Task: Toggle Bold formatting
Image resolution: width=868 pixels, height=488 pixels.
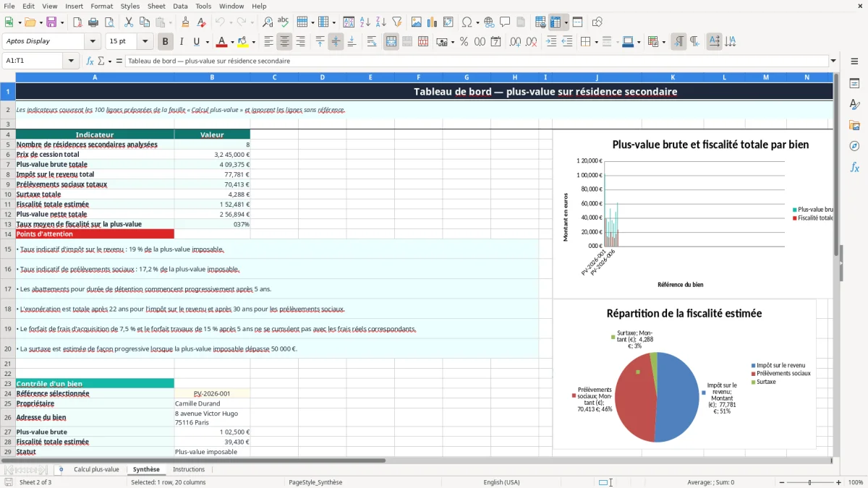Action: [x=166, y=41]
